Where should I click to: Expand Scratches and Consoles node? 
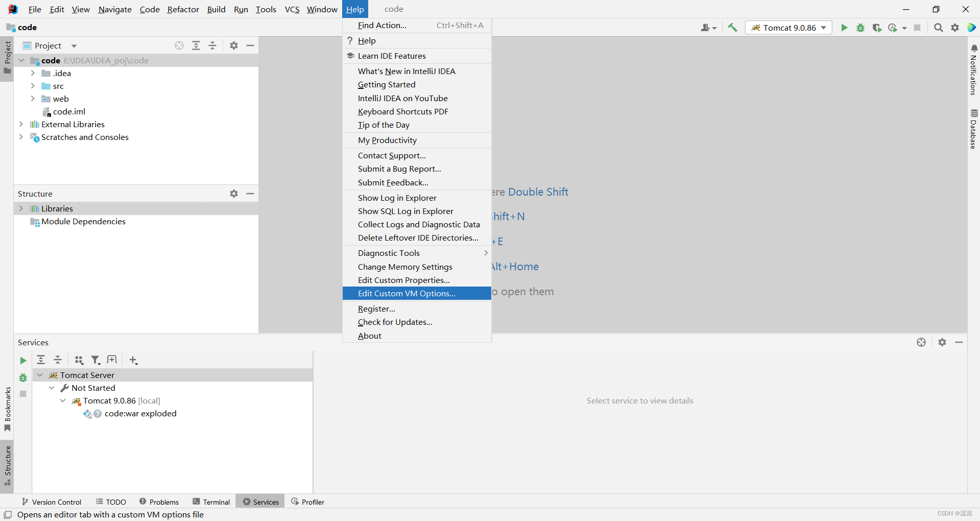(21, 137)
